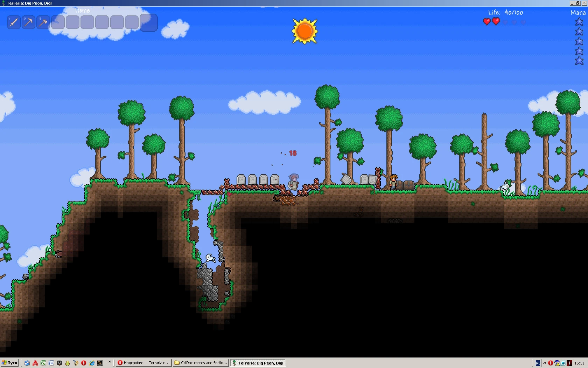This screenshot has height=368, width=588.
Task: Click the Opera icon in system tray
Action: pos(550,363)
